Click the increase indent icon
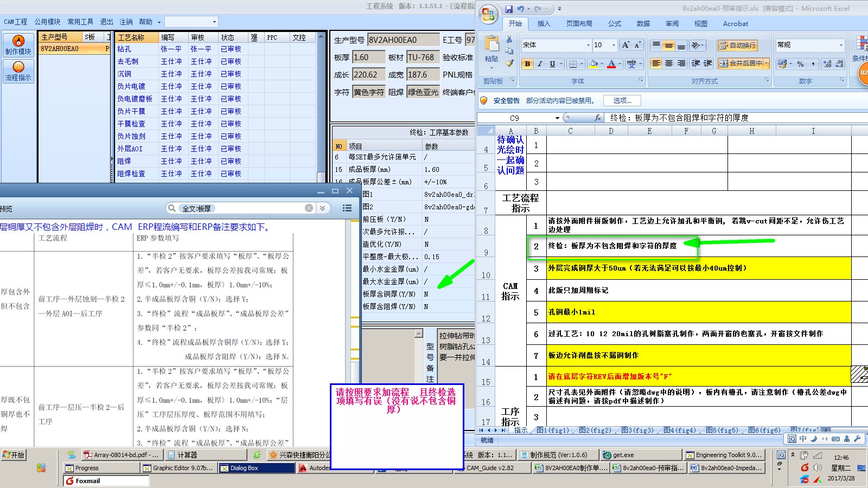Screen dimensions: 868x488 (x=708, y=63)
